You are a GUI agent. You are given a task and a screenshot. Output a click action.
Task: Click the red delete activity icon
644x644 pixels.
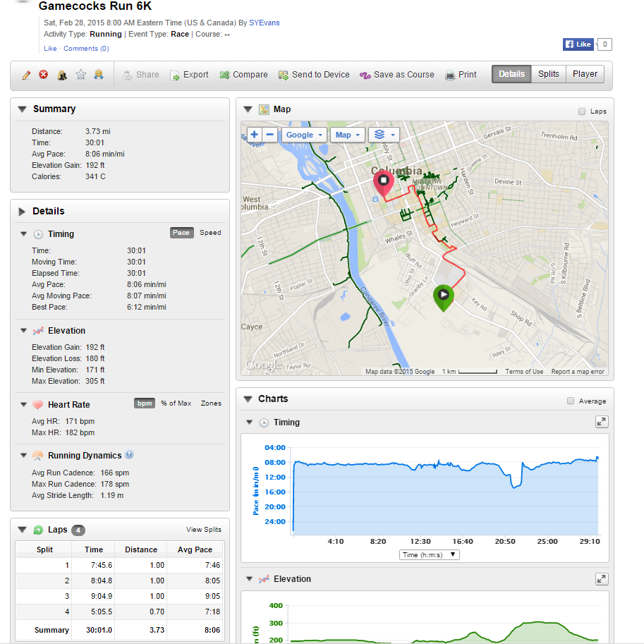(x=44, y=75)
